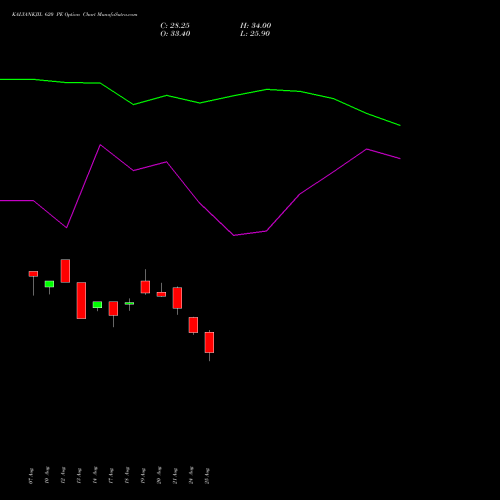Click the '18 Aug' date label
The width and height of the screenshot is (500, 500).
click(x=127, y=476)
